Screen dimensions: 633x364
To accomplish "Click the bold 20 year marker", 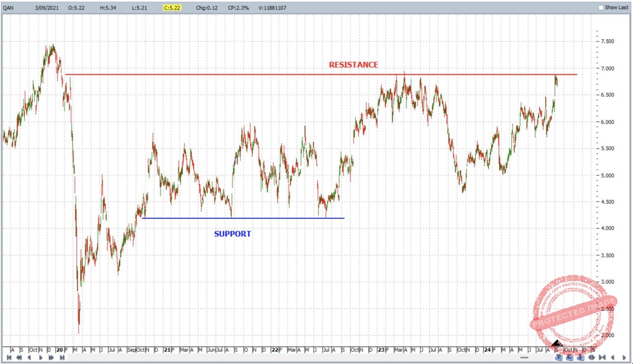I will pyautogui.click(x=60, y=350).
